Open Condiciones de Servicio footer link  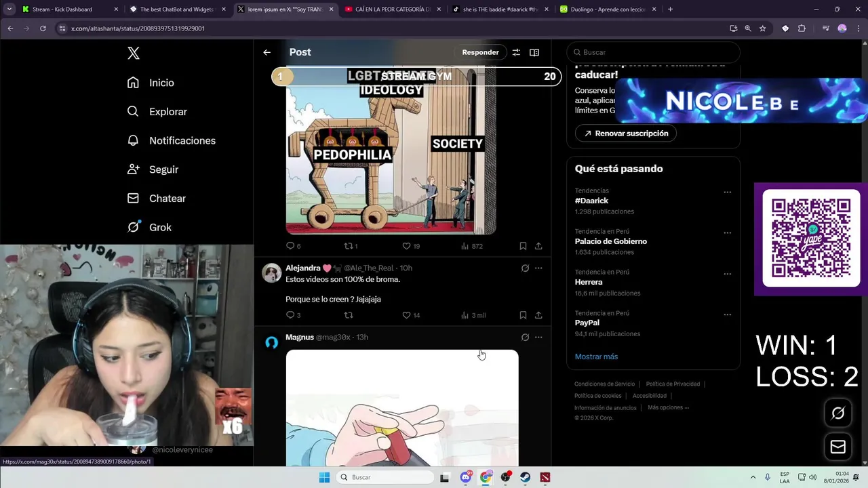coord(604,384)
